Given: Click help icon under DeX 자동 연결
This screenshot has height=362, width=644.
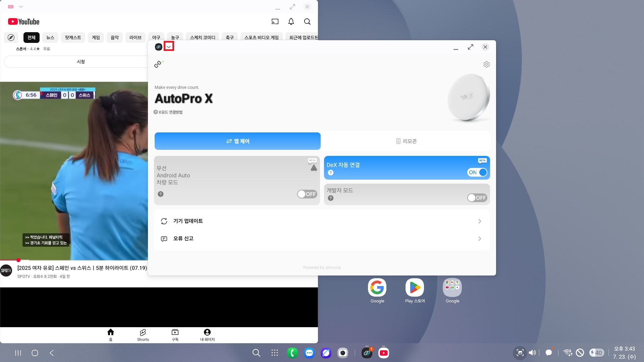Looking at the screenshot, I should point(331,173).
